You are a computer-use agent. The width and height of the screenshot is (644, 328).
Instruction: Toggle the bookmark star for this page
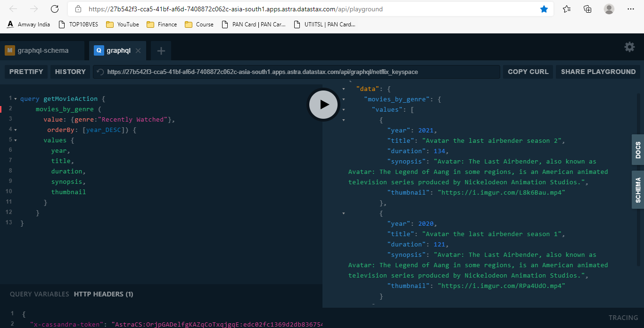(544, 8)
